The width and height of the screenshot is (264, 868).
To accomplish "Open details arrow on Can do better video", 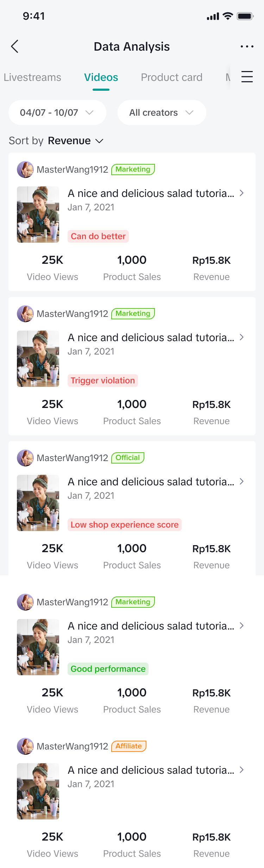I will tap(241, 193).
